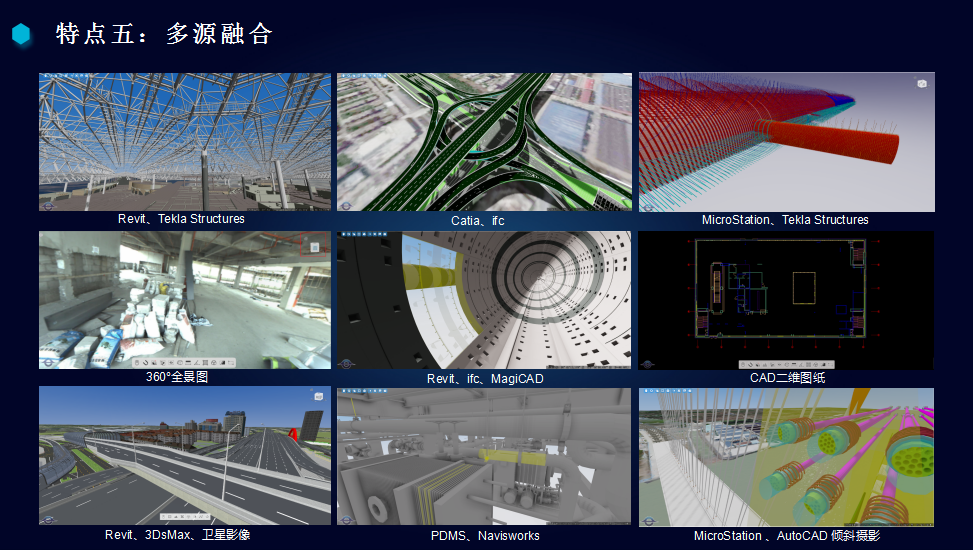Select the elevated road city model thumbnail
973x550 pixels.
pos(185,456)
